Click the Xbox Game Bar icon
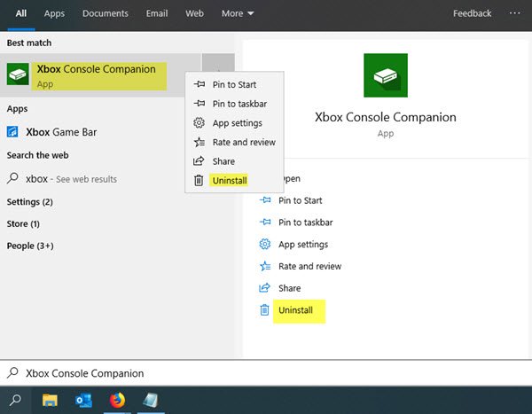This screenshot has width=532, height=414. click(x=12, y=132)
